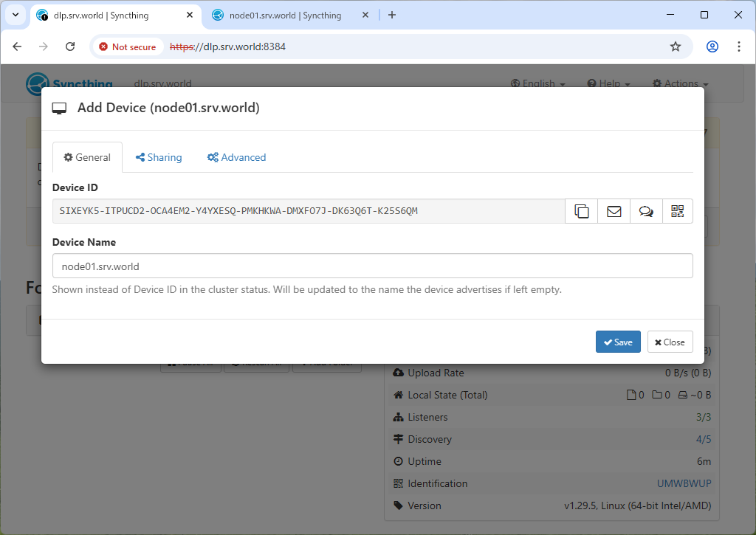This screenshot has height=535, width=756.
Task: Share Device ID by email icon
Action: 614,211
